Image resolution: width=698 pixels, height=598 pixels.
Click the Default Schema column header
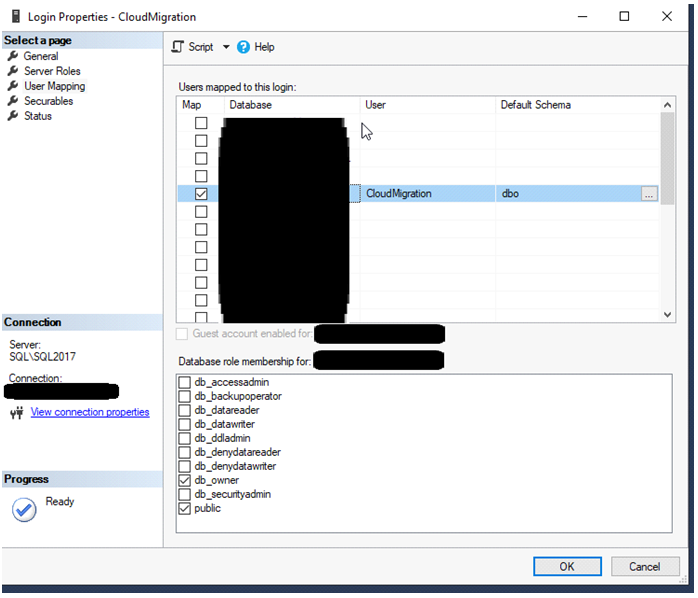pos(577,105)
